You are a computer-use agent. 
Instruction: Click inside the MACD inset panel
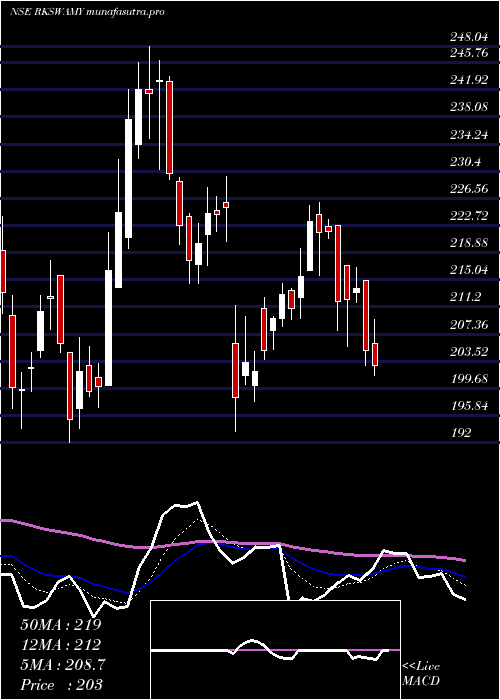click(x=275, y=650)
